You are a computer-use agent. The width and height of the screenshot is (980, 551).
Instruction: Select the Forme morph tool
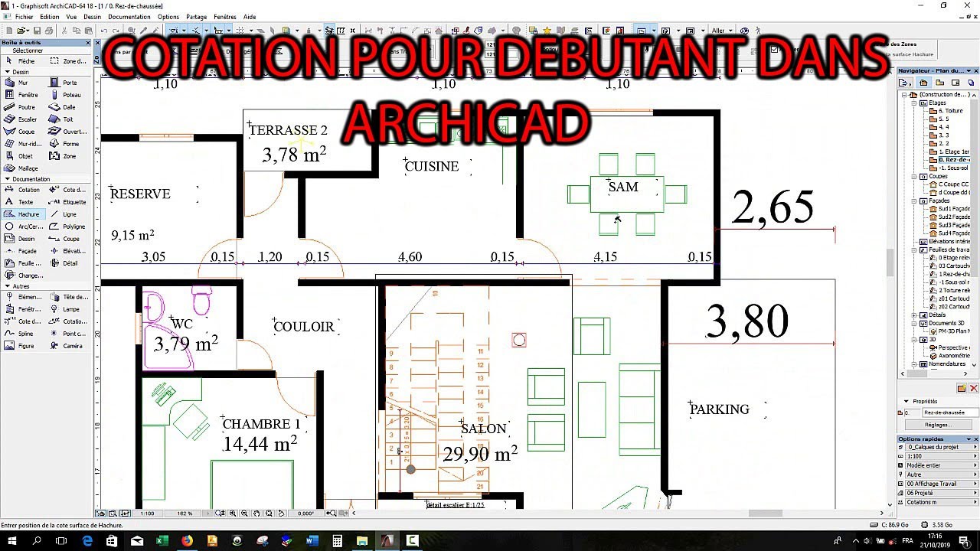(70, 144)
